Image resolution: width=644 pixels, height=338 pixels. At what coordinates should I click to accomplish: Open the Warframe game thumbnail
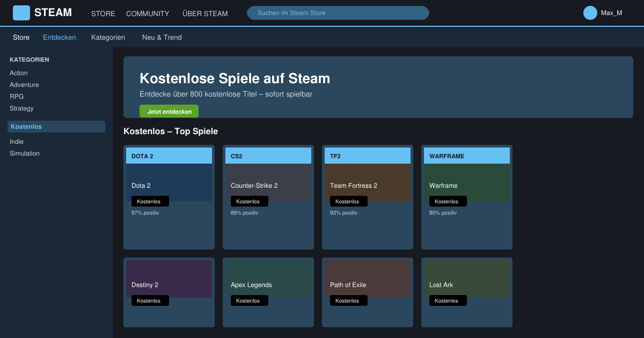pyautogui.click(x=467, y=182)
